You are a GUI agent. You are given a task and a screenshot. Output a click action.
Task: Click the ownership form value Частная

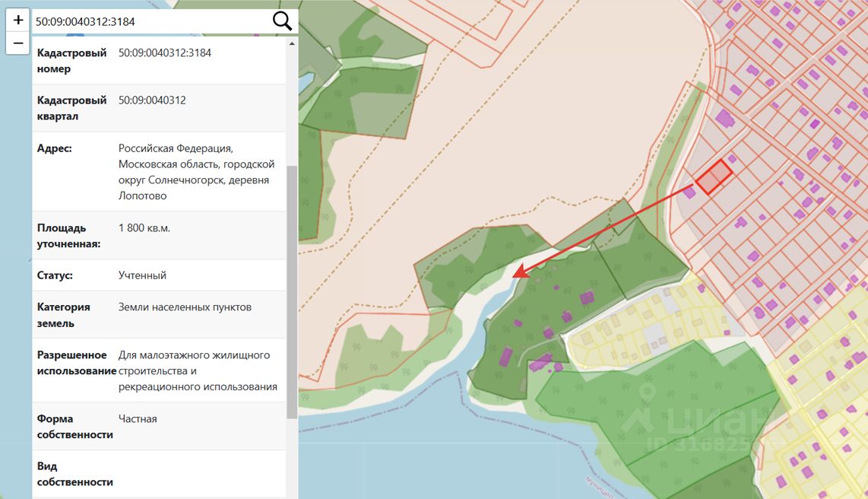[138, 418]
